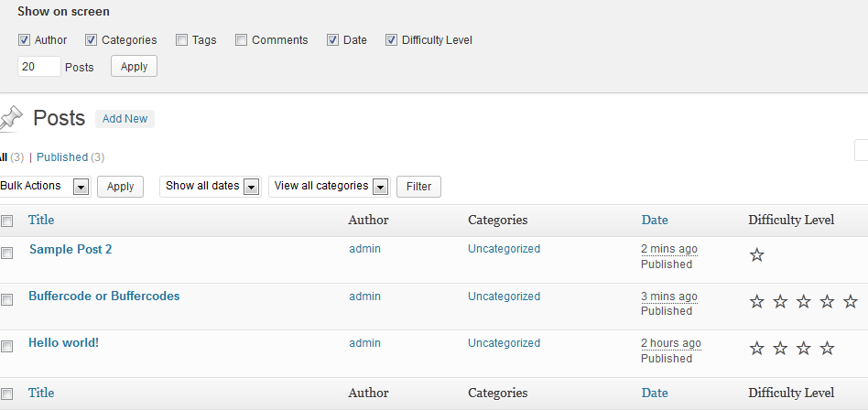Sort posts by the Date column header

coord(655,220)
